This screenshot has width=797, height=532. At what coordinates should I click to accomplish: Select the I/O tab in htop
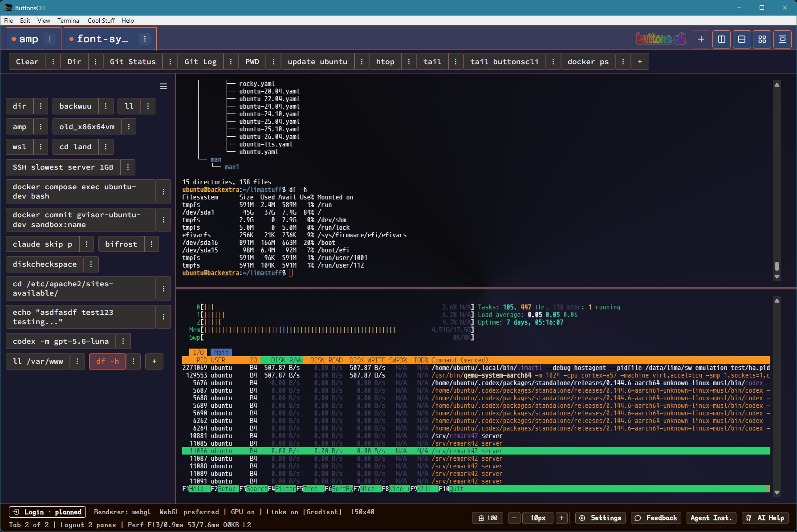pyautogui.click(x=199, y=353)
